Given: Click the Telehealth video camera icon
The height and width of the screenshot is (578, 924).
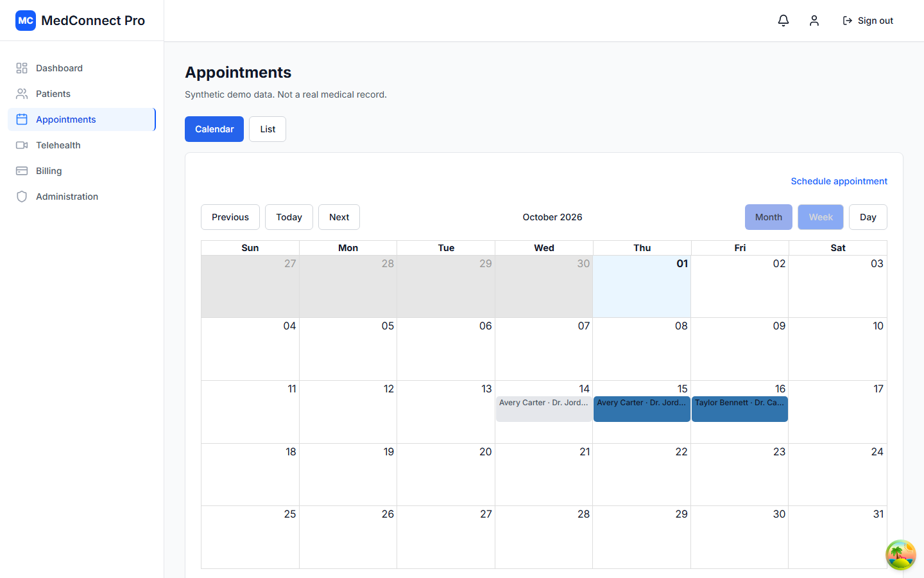Looking at the screenshot, I should (22, 145).
